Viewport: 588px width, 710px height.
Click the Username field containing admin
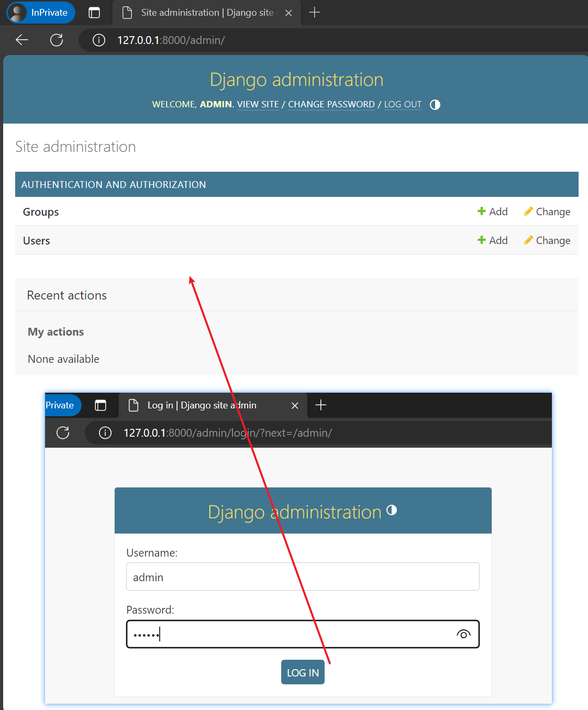[x=303, y=576]
